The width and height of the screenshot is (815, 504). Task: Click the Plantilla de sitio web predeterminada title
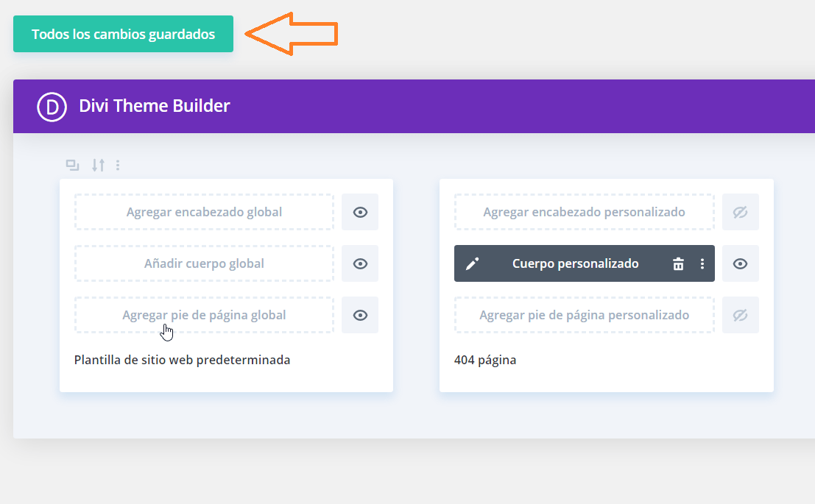(x=182, y=360)
